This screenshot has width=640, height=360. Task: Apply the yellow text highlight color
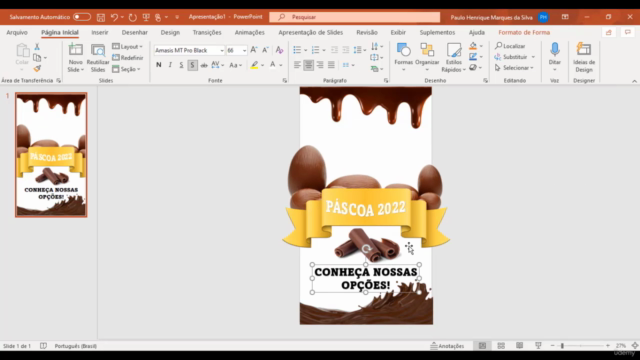click(254, 65)
